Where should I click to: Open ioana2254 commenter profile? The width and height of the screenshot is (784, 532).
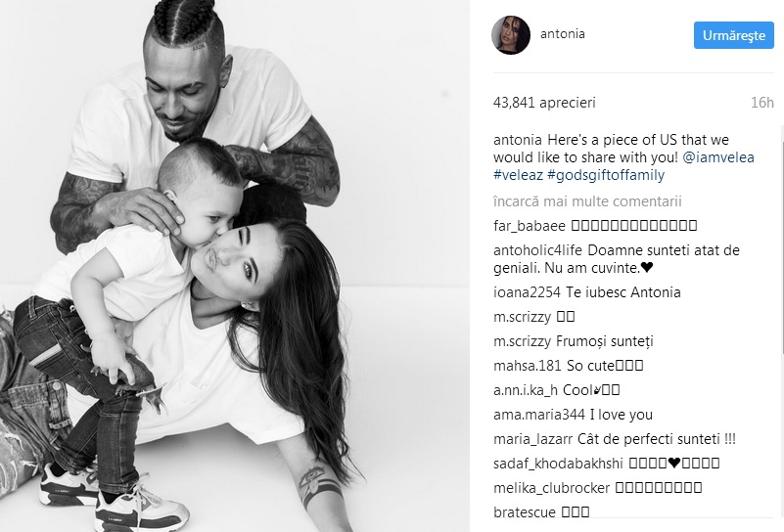tap(527, 292)
